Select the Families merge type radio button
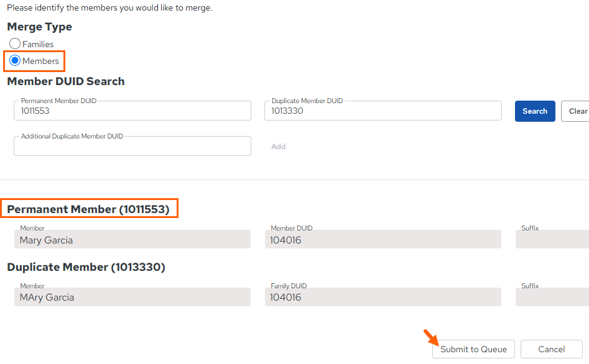The height and width of the screenshot is (364, 589). click(15, 43)
